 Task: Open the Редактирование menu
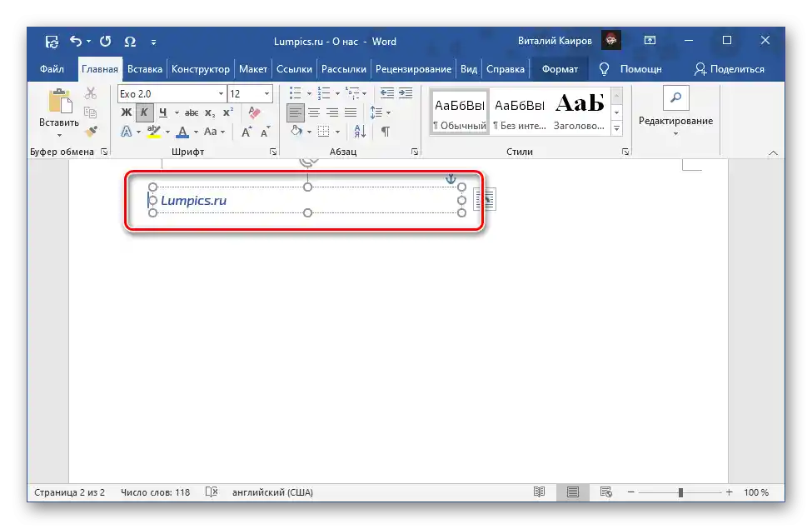(x=675, y=112)
